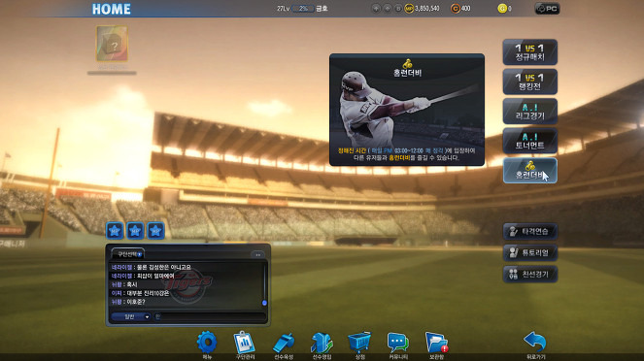This screenshot has height=361, width=644.
Task: Open the 튜토리얼 button
Action: 529,252
